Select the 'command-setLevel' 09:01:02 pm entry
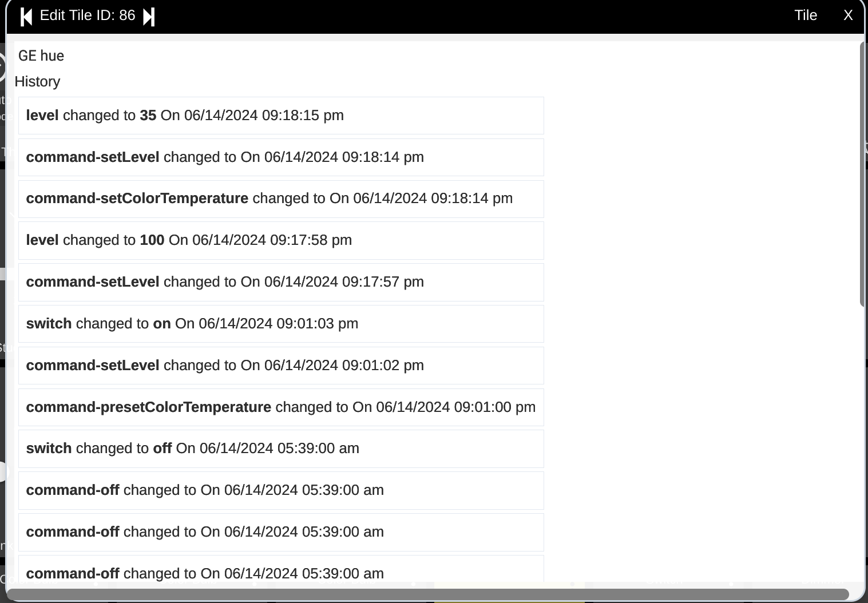This screenshot has width=868, height=603. [x=280, y=365]
